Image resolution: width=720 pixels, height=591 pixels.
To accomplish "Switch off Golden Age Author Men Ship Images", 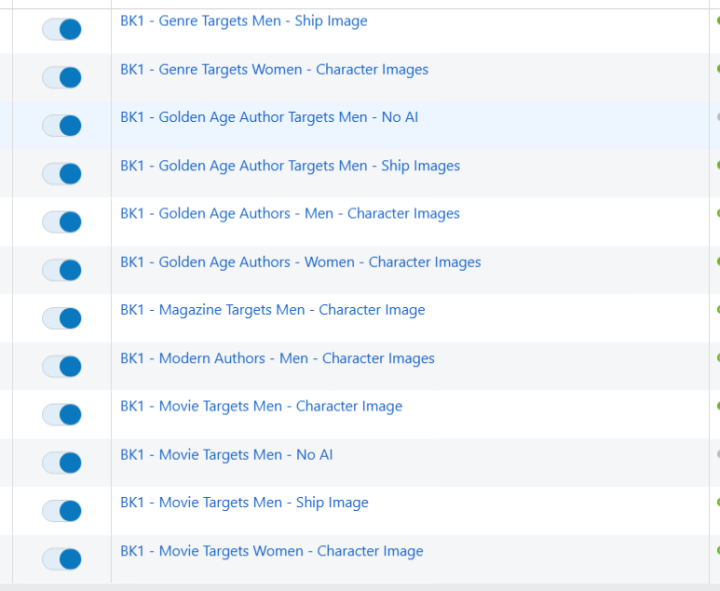I will (x=61, y=174).
